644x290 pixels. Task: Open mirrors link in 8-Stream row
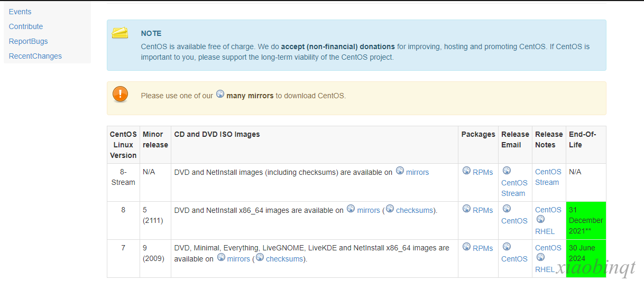pos(418,172)
